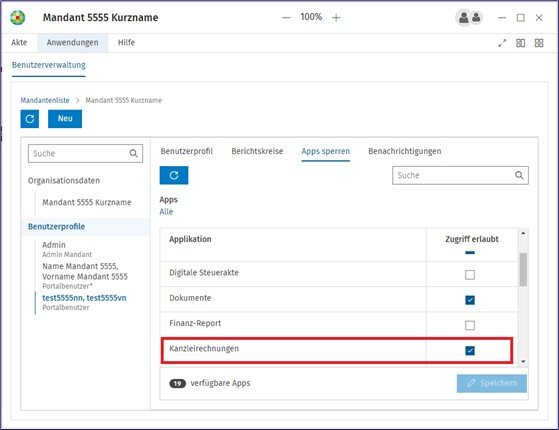Screen dimensions: 559x430
Task: Select the Admin user profile
Action: [67, 249]
